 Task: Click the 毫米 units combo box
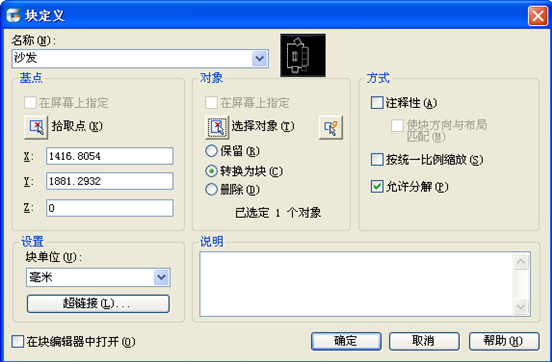pos(98,277)
